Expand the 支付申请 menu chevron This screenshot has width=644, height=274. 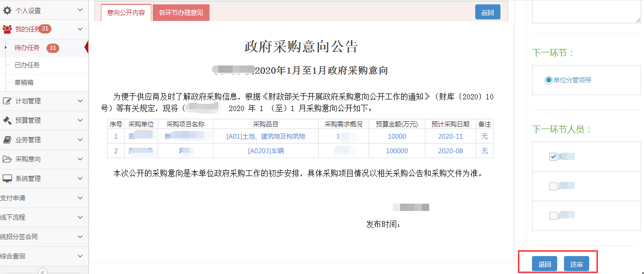[x=80, y=198]
